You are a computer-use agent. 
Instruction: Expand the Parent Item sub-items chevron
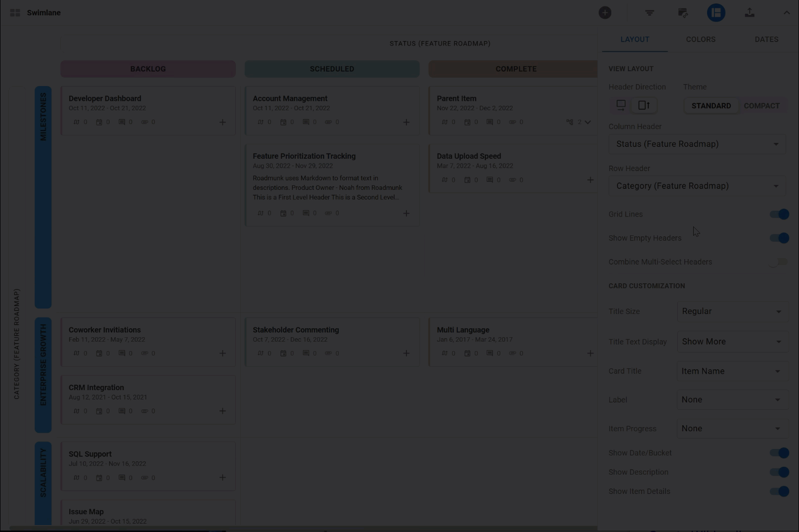coord(588,122)
